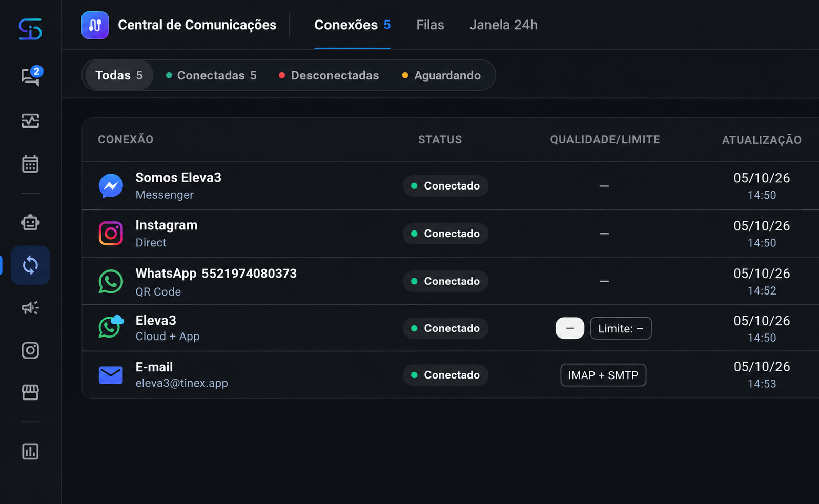
Task: Click the QUALIDADE/LIMITE column header
Action: point(605,139)
